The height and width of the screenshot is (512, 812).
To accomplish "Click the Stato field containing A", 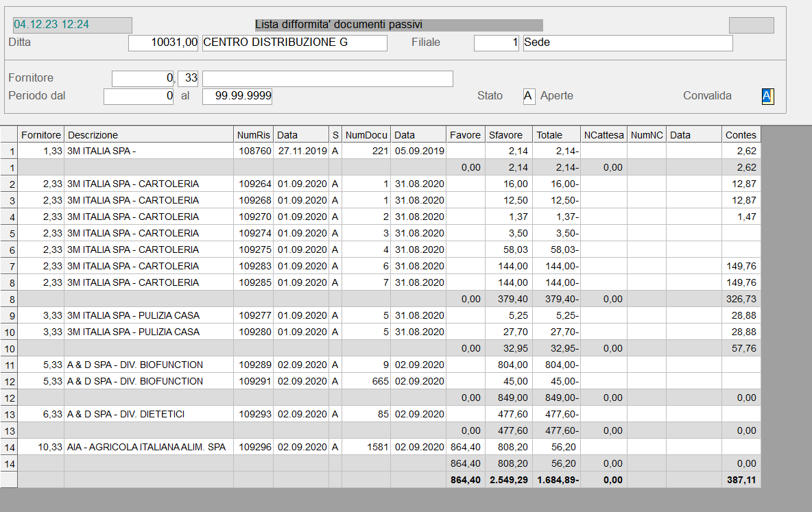I will [529, 96].
